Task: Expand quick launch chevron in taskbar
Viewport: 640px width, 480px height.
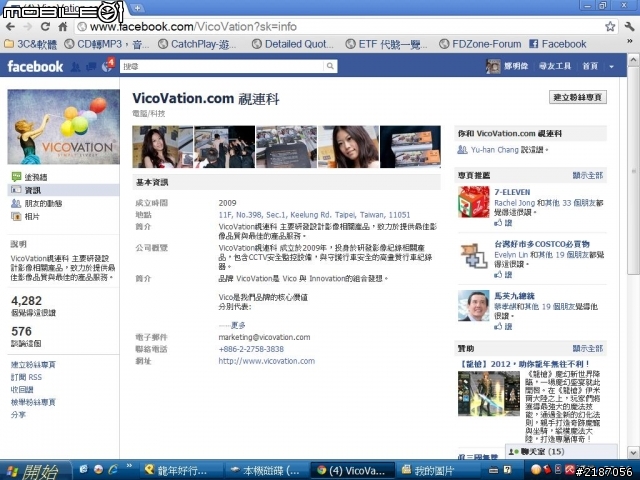Action: click(x=129, y=466)
